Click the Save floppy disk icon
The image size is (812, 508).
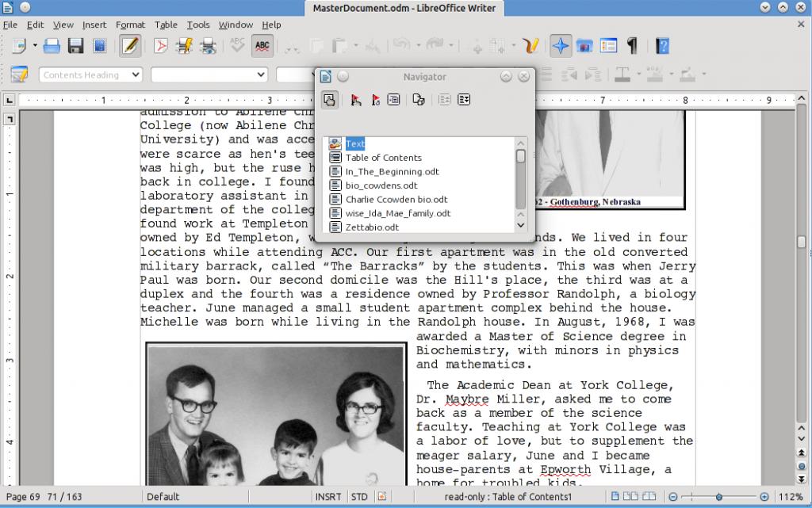(x=75, y=46)
